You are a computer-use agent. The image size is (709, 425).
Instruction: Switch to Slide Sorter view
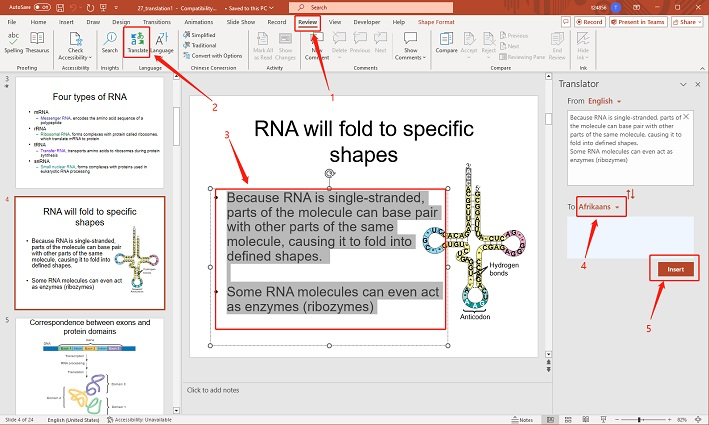[568, 420]
